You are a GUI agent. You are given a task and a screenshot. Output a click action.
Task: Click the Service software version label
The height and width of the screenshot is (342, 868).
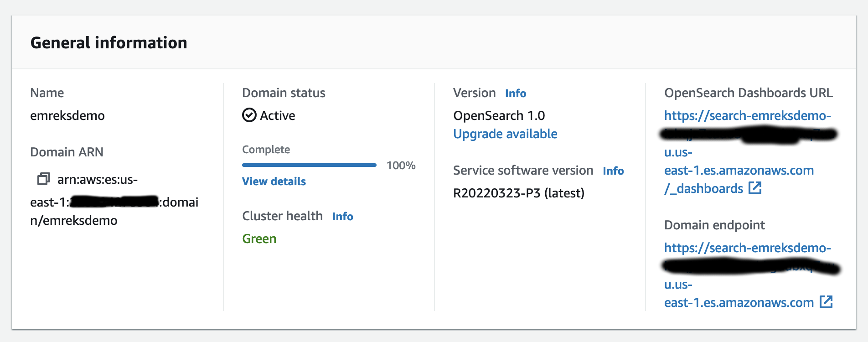tap(523, 171)
